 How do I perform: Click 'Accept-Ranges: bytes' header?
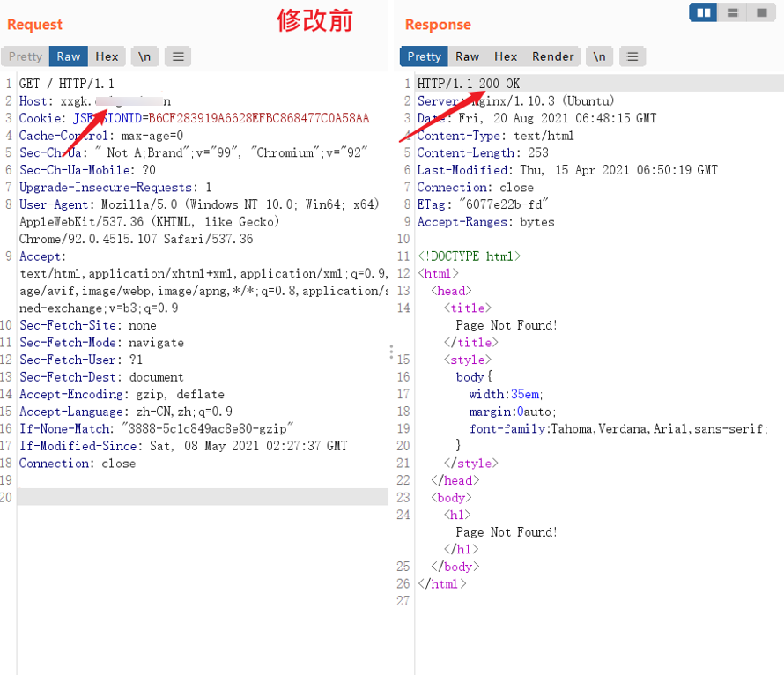click(486, 221)
